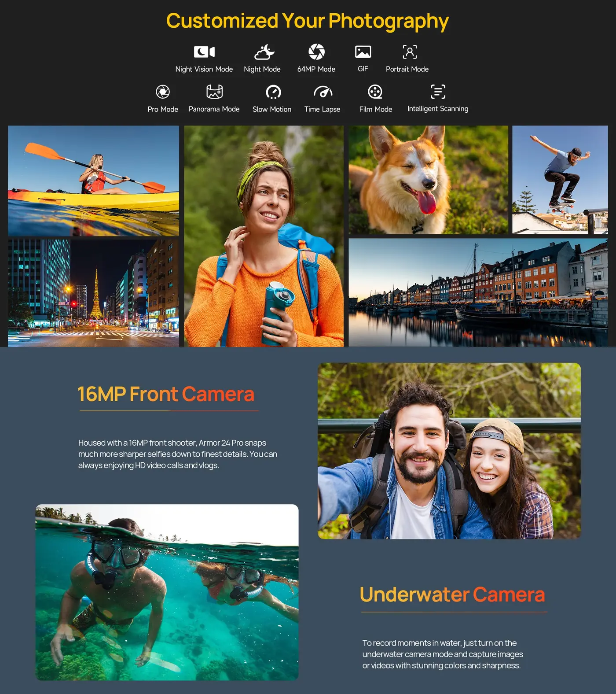Open the smiling corgi dog photo

click(429, 180)
